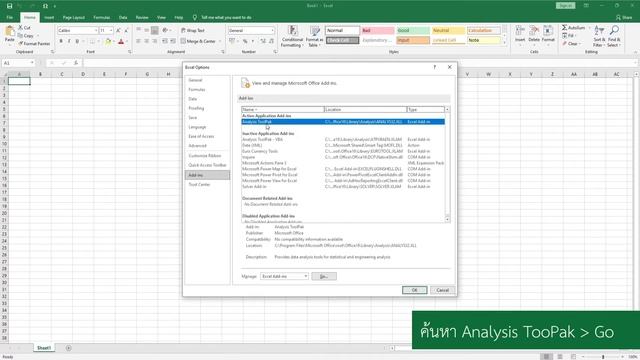Click OK in Excel Options dialog

(414, 290)
